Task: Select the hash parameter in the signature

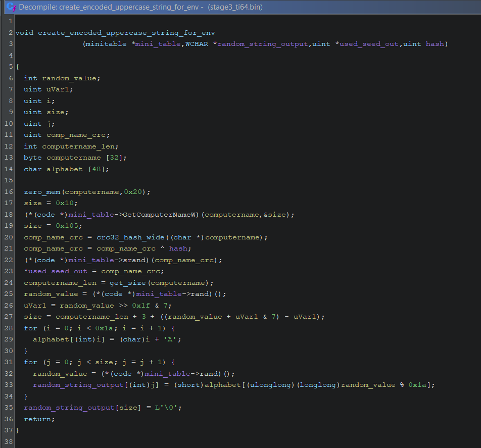Action: [435, 44]
